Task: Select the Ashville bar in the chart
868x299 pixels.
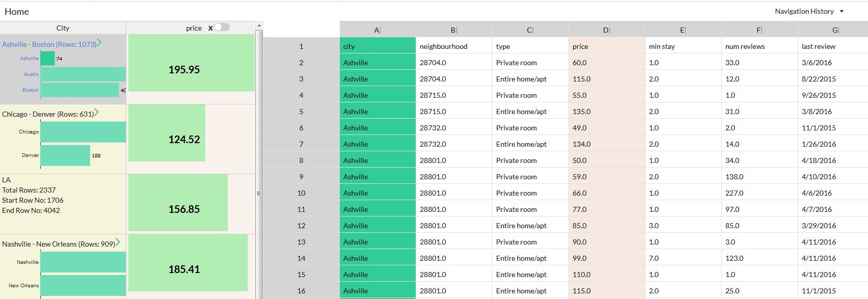Action: (47, 59)
